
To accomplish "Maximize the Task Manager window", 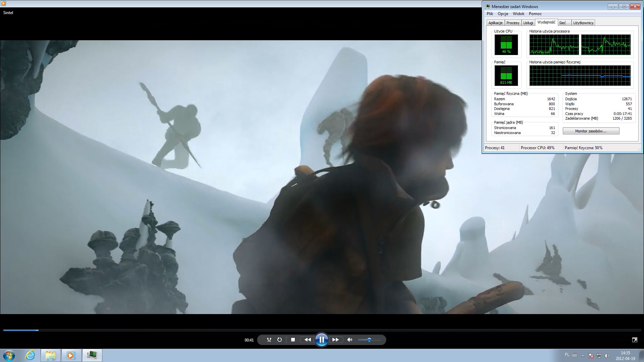I will point(624,6).
